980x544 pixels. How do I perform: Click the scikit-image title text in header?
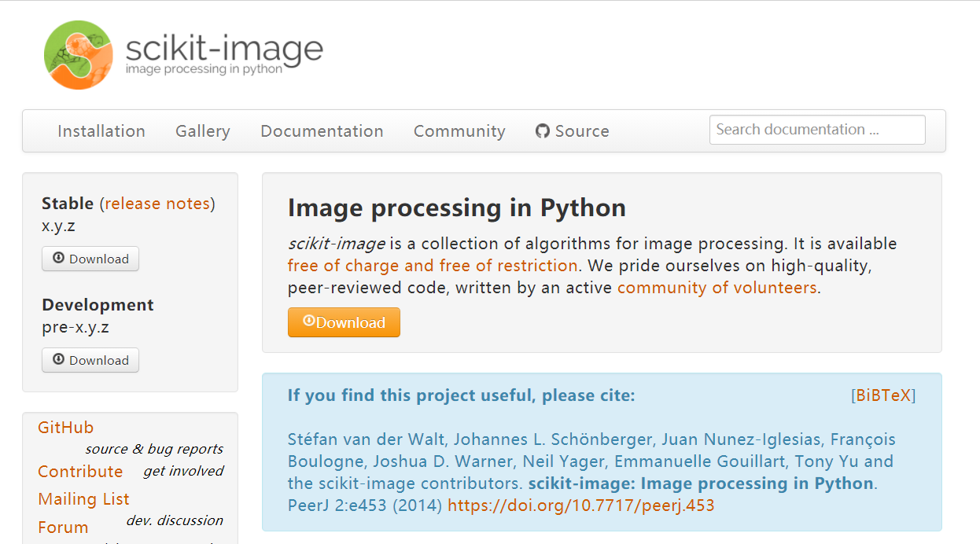coord(224,49)
